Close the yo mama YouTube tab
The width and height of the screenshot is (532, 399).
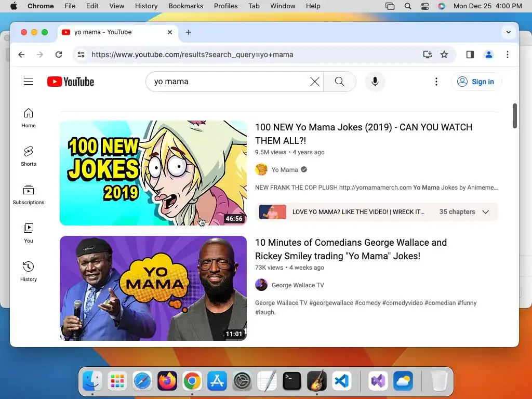click(170, 32)
